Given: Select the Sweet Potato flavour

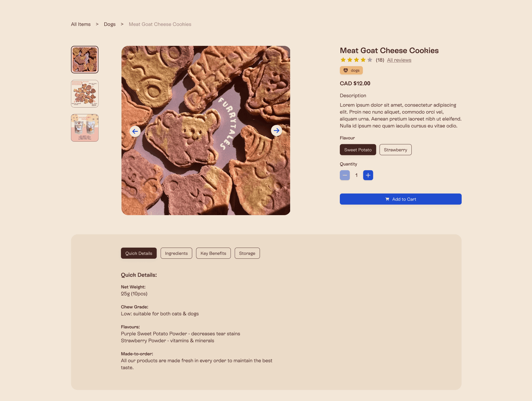Looking at the screenshot, I should (358, 150).
